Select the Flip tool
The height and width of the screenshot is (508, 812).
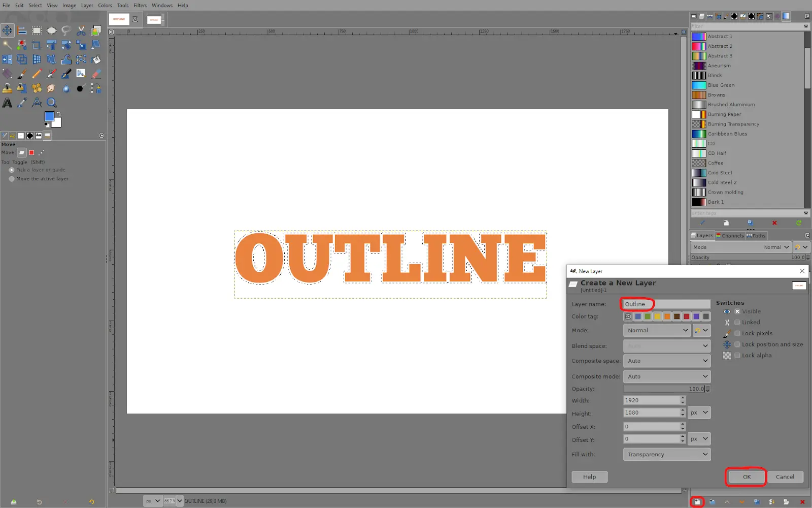(x=7, y=59)
